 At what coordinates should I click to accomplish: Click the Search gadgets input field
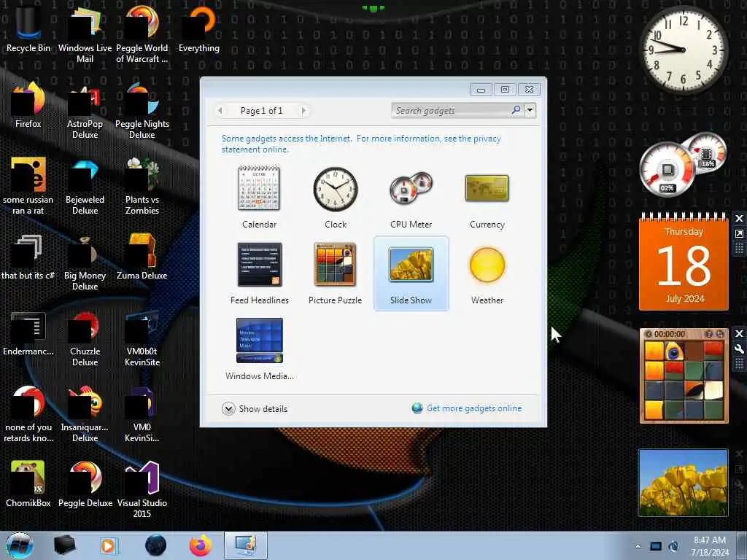[x=450, y=111]
